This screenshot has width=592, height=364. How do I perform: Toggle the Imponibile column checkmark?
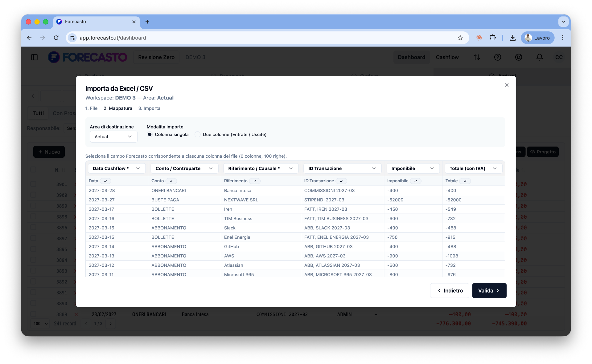[416, 181]
